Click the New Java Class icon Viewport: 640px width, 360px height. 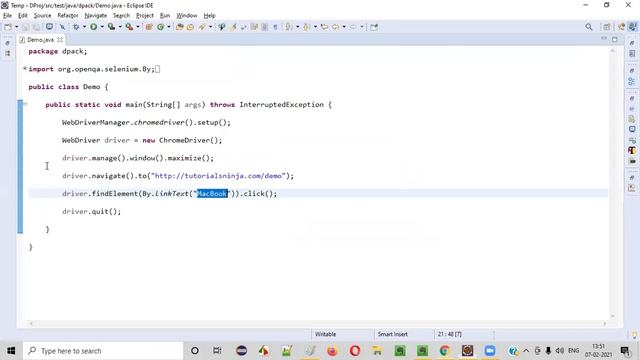(160, 27)
